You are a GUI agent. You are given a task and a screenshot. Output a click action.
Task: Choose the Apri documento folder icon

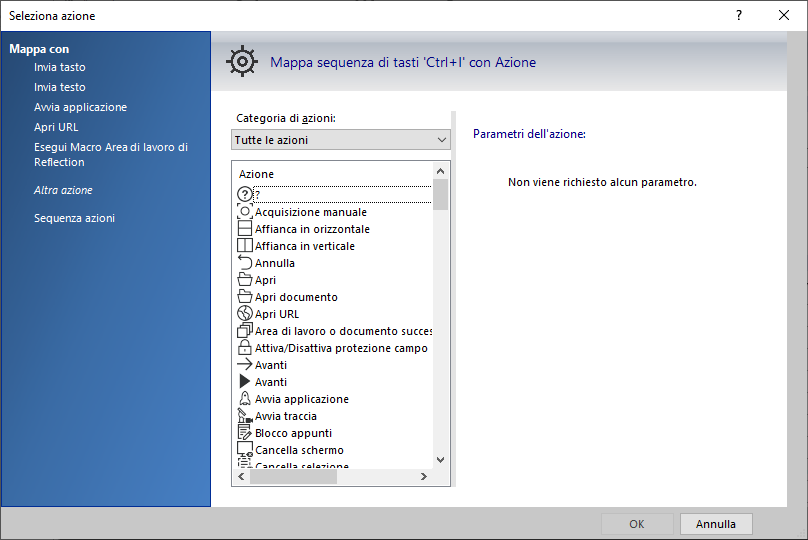pyautogui.click(x=244, y=297)
